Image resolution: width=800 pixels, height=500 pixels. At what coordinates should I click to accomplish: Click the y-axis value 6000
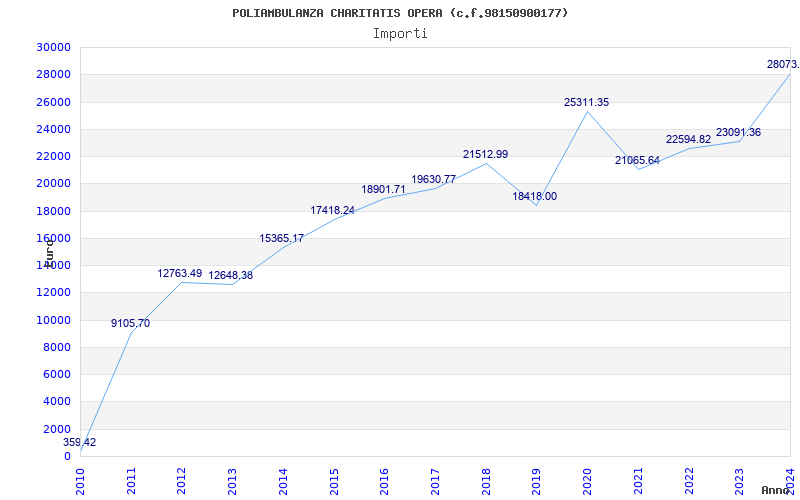click(57, 374)
